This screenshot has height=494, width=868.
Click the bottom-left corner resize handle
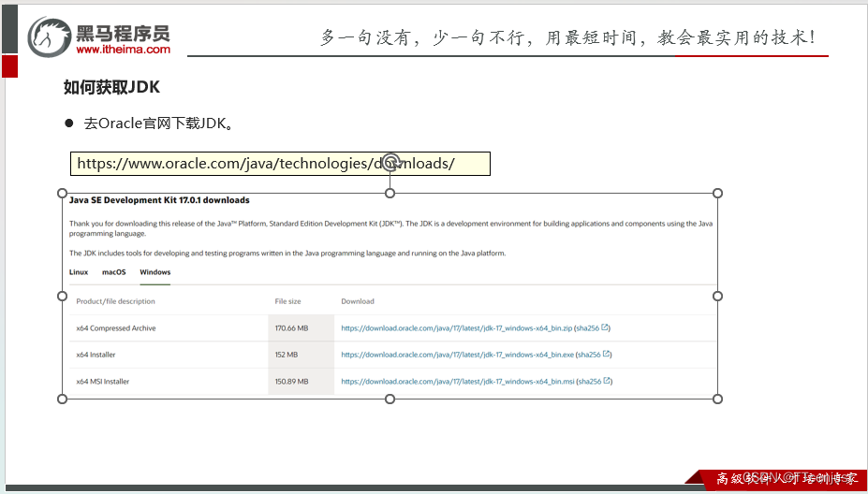(63, 399)
